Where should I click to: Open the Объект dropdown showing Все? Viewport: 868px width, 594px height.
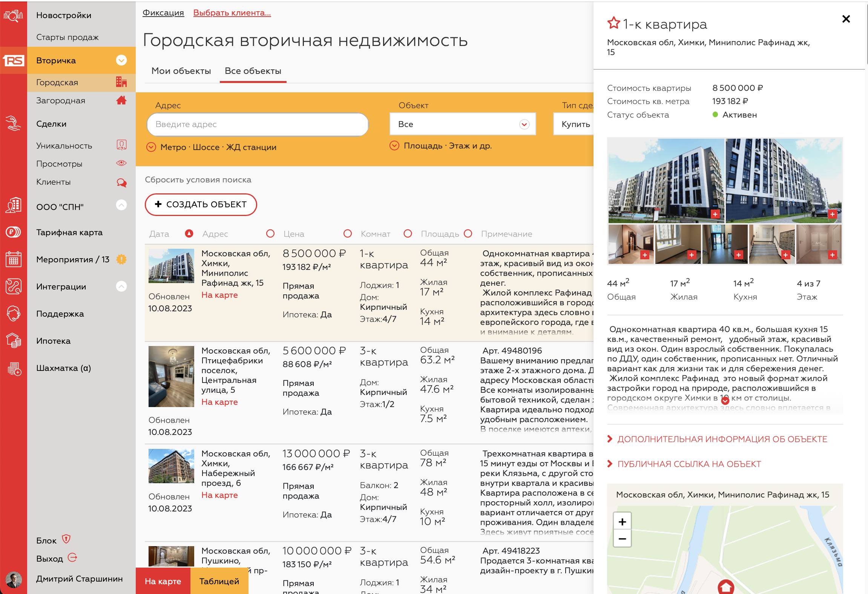(462, 124)
